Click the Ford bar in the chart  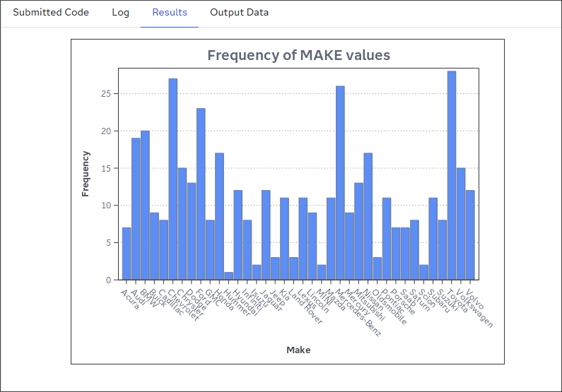pos(201,194)
